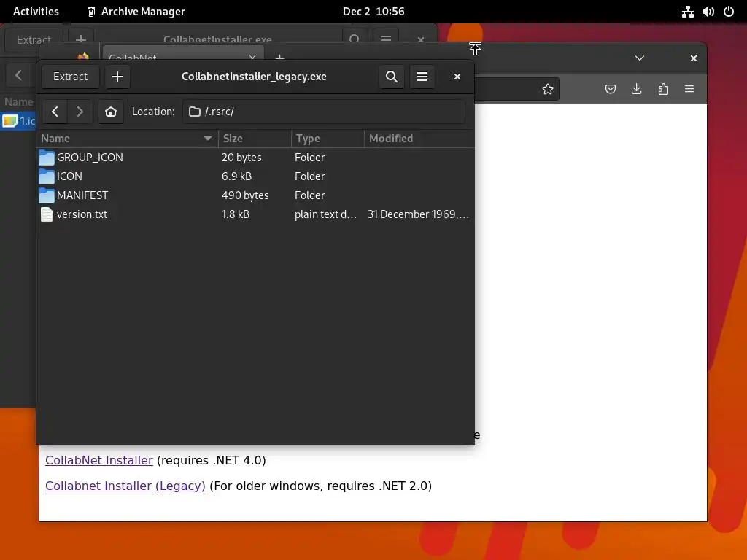Click the version.txt file name
Screen dimensions: 747x560
click(x=82, y=214)
